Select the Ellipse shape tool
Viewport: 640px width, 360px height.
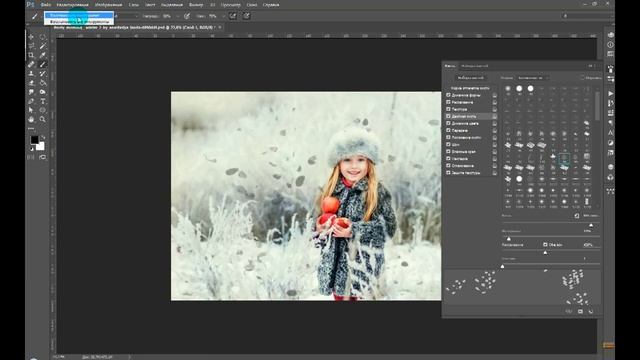(42, 110)
